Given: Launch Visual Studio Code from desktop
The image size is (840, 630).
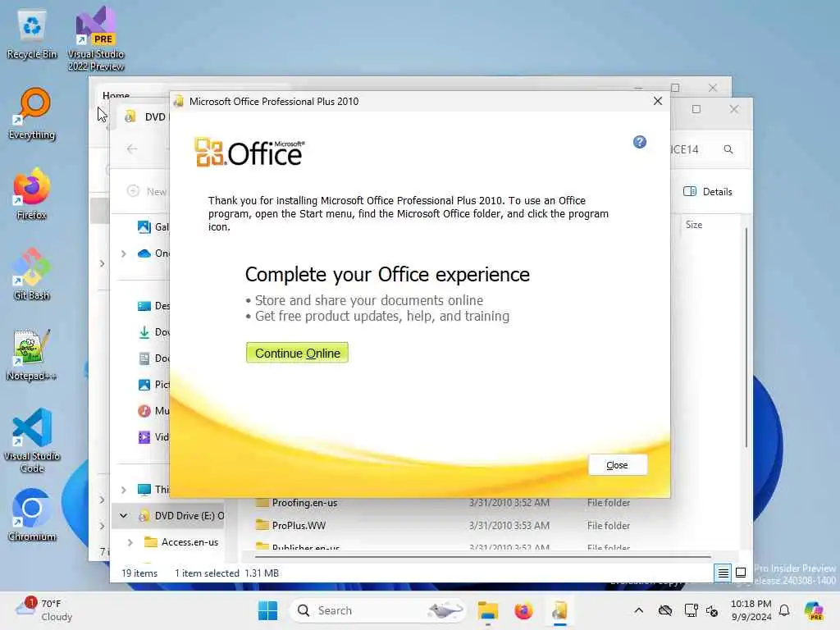Looking at the screenshot, I should point(32,441).
